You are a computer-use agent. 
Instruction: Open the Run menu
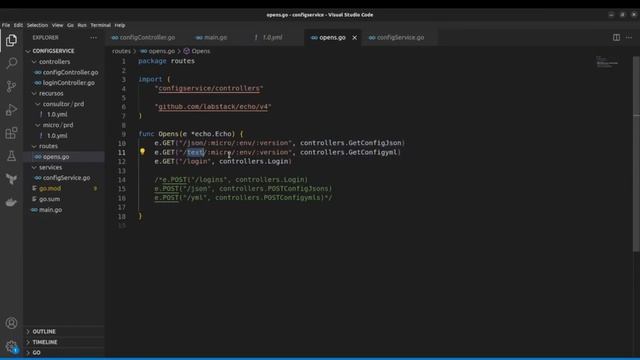82,25
